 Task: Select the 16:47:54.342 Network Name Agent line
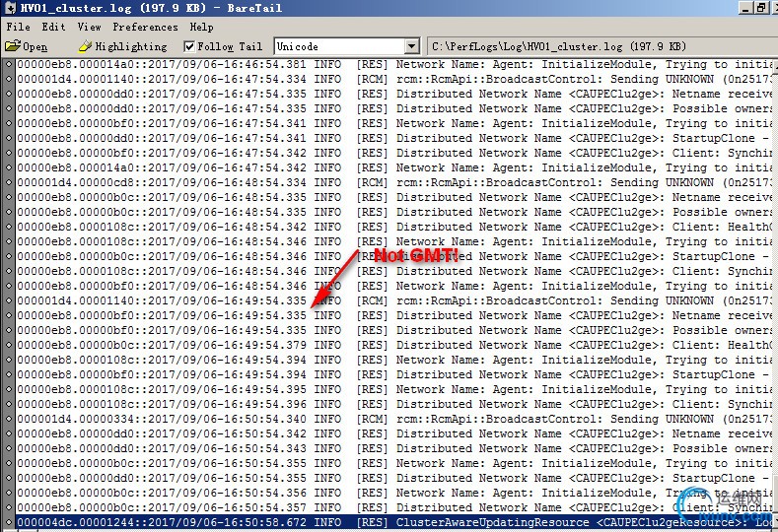394,167
